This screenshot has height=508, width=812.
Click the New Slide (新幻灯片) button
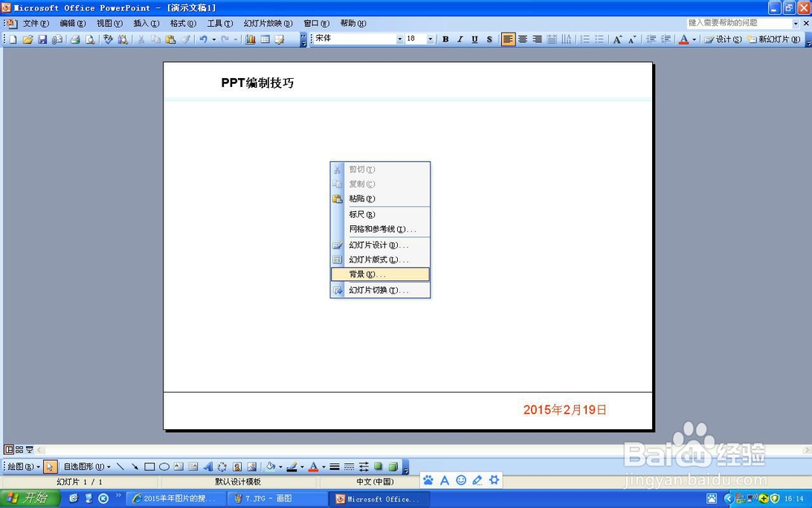coord(774,39)
